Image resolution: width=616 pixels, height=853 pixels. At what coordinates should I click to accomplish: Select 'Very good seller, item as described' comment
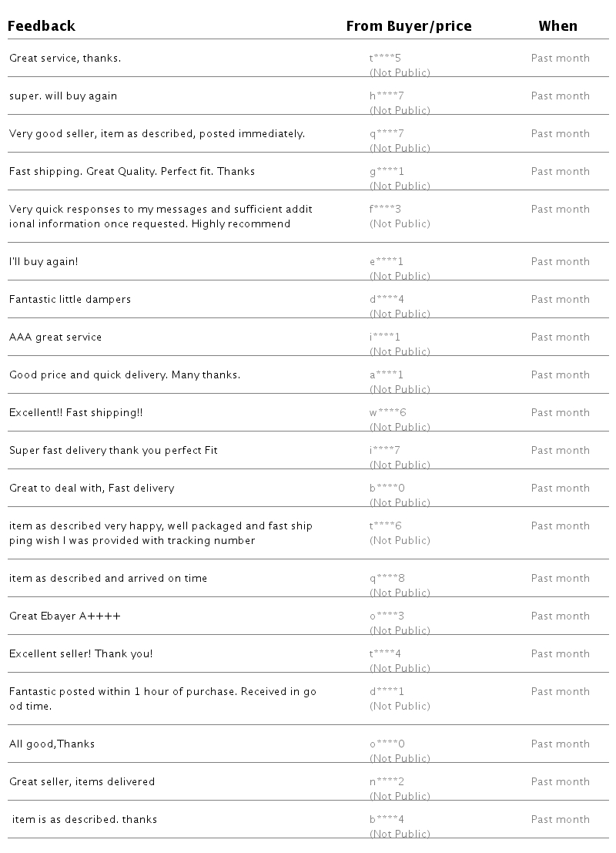point(157,134)
